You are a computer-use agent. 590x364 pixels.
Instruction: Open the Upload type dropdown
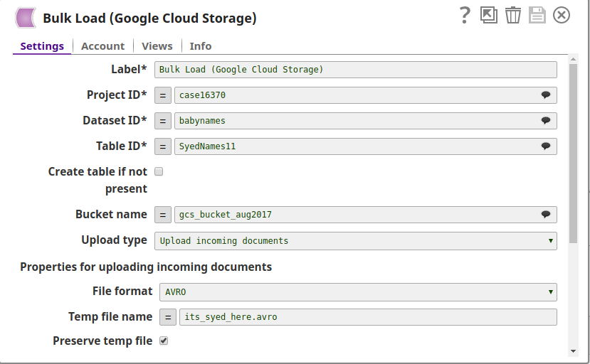(356, 241)
